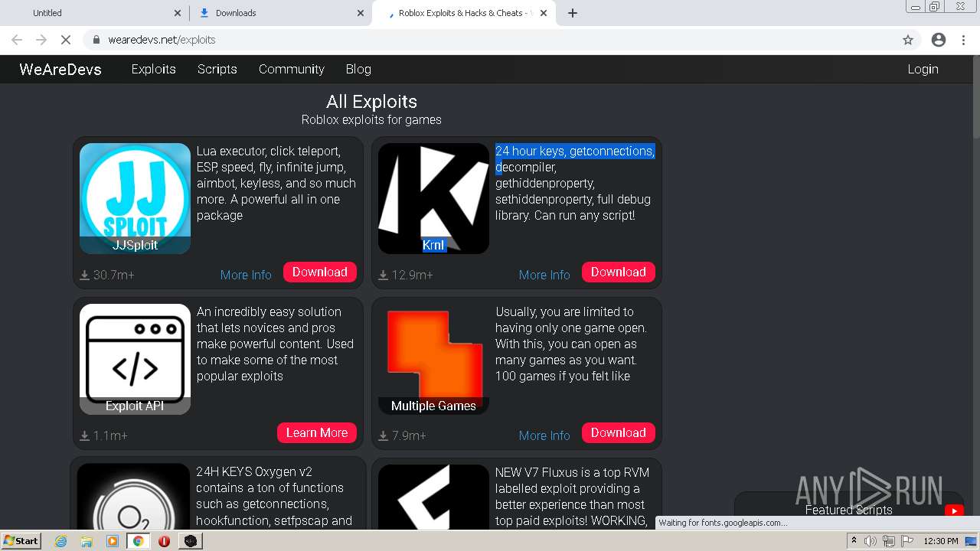The image size is (980, 551).
Task: Open More Info for Multiple Games
Action: point(544,435)
